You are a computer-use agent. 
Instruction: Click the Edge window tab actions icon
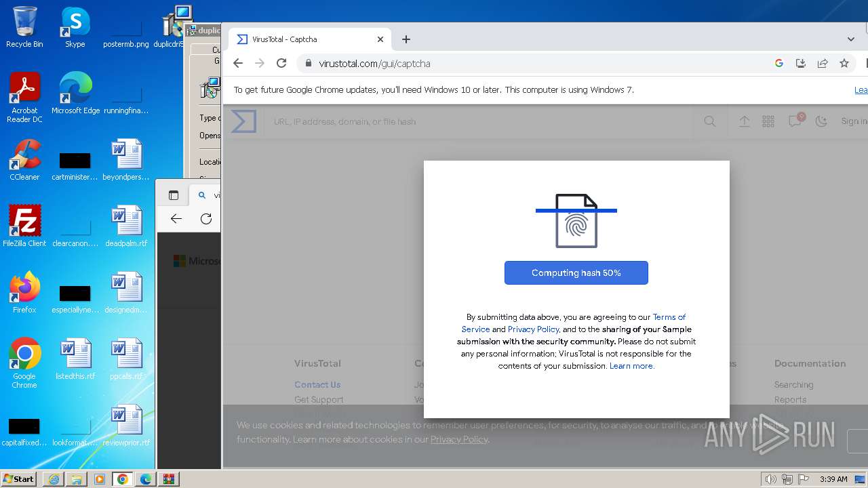pos(174,195)
